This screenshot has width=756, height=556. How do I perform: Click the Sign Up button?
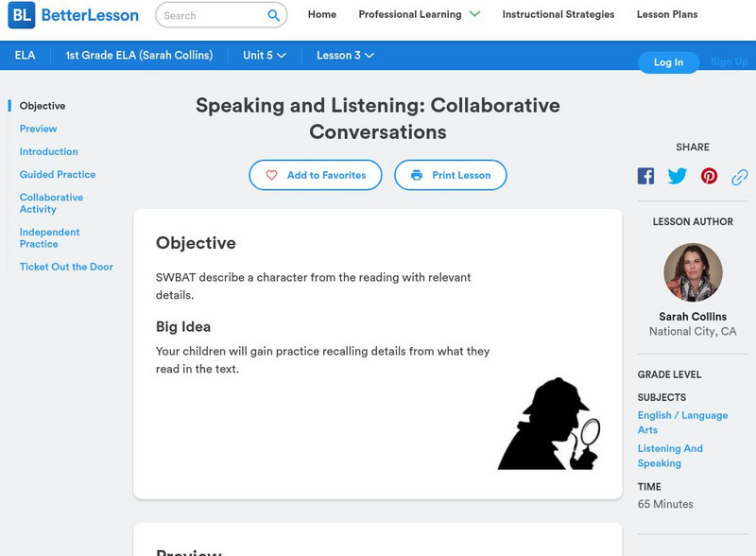729,61
